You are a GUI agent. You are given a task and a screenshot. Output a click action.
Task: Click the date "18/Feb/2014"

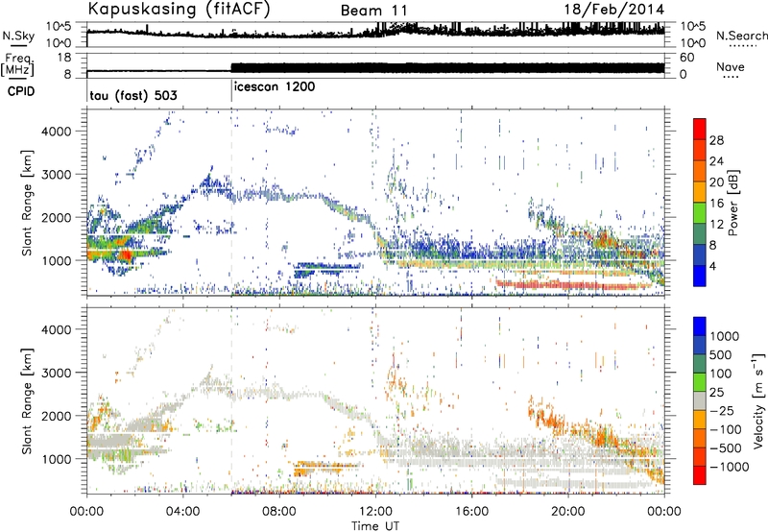[x=613, y=10]
